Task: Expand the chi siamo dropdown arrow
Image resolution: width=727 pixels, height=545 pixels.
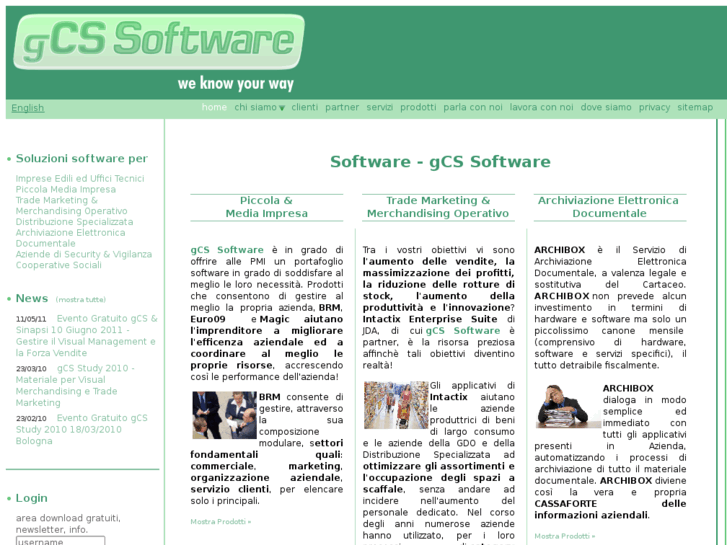Action: (281, 108)
